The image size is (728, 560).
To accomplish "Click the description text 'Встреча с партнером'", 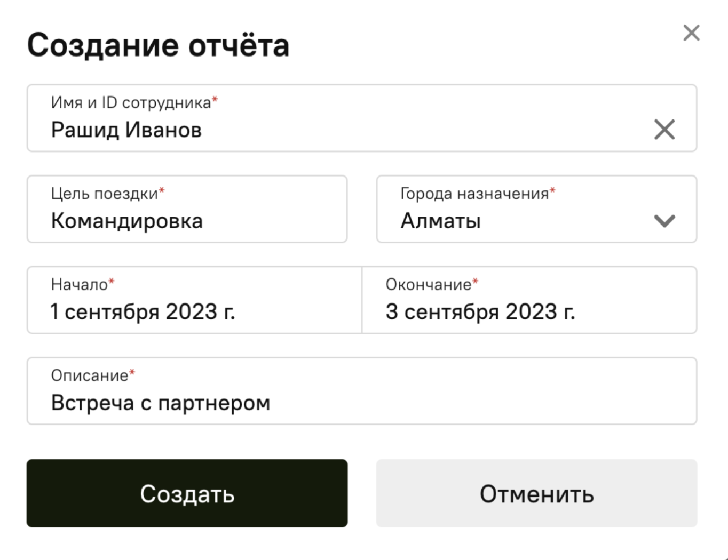I will [x=161, y=403].
